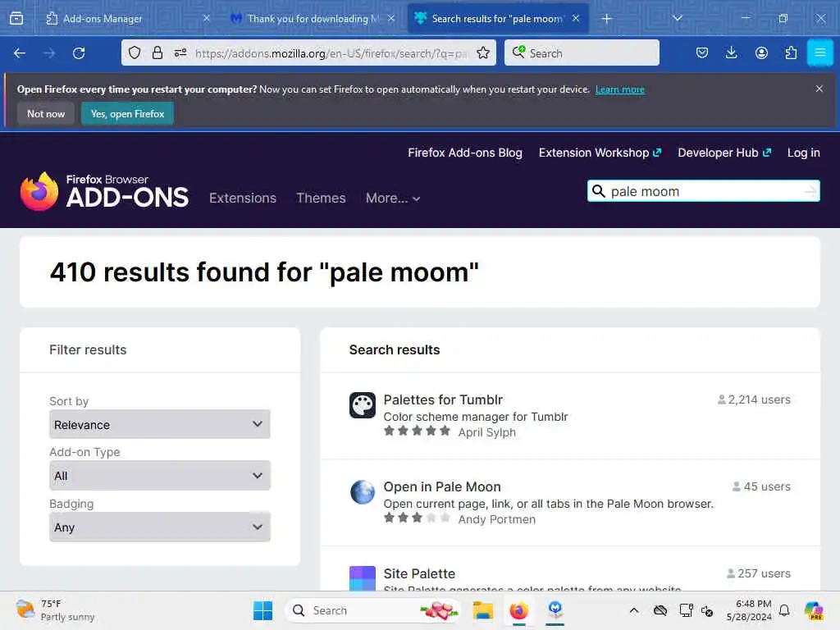Click Yes, open Firefox button

(x=127, y=113)
